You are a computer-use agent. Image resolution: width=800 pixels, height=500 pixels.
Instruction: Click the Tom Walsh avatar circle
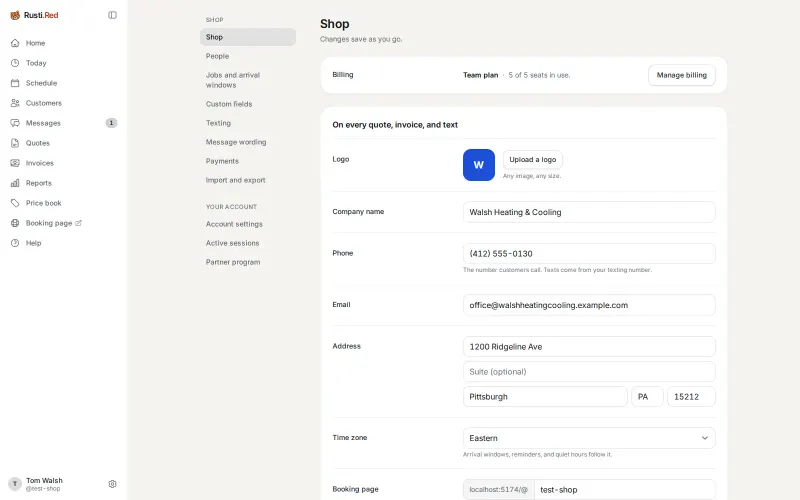(x=15, y=484)
